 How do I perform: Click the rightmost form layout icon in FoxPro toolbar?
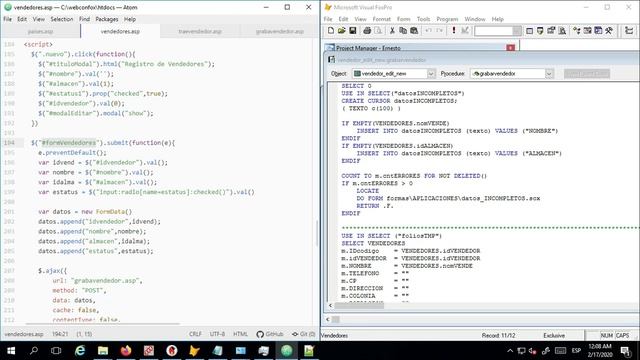(629, 31)
